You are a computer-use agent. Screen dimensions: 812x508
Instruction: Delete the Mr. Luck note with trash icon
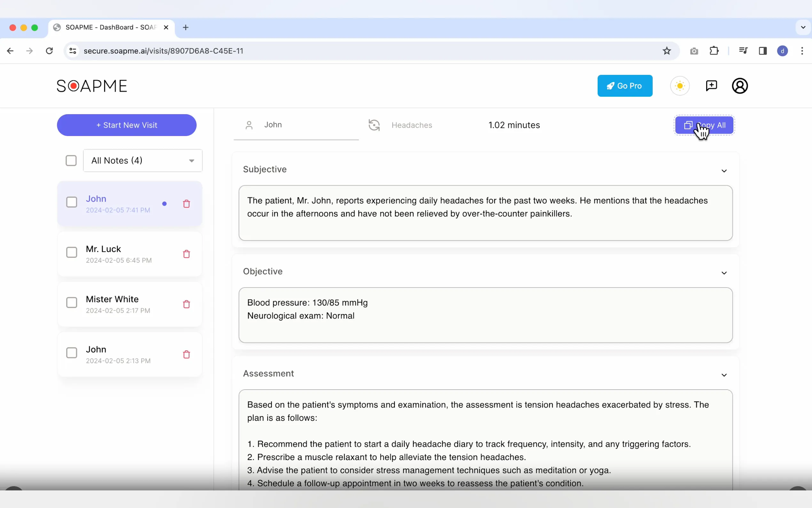point(186,254)
